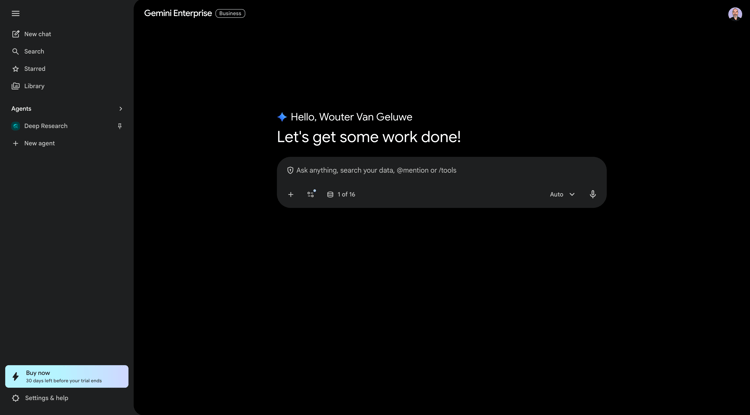Click the Settings gear icon

(15, 398)
